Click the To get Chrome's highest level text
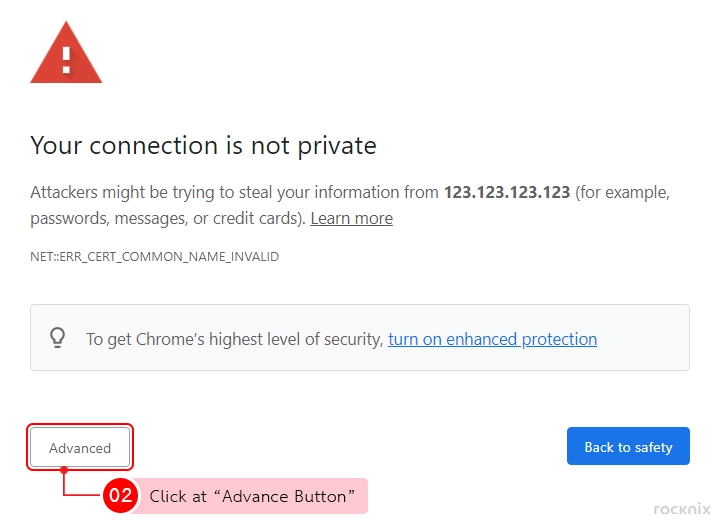This screenshot has width=720, height=521. pyautogui.click(x=235, y=339)
